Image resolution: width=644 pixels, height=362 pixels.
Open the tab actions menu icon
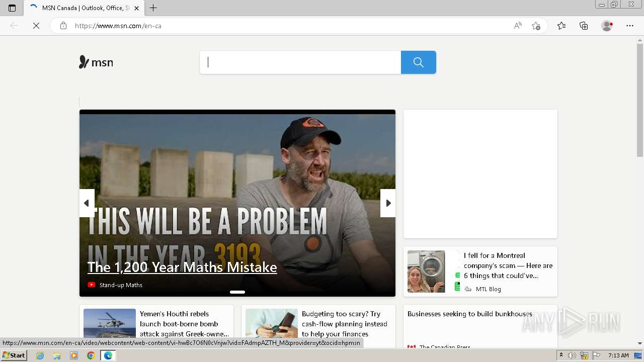click(x=12, y=8)
